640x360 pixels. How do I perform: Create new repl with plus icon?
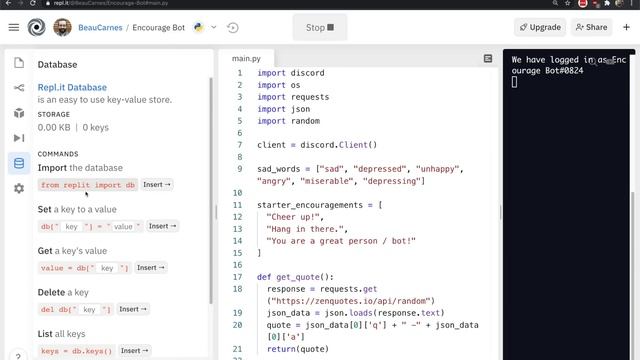626,27
